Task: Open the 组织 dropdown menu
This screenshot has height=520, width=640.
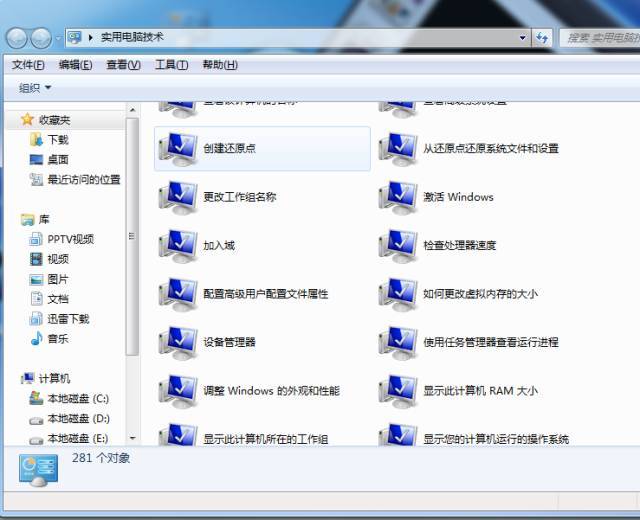Action: tap(35, 88)
